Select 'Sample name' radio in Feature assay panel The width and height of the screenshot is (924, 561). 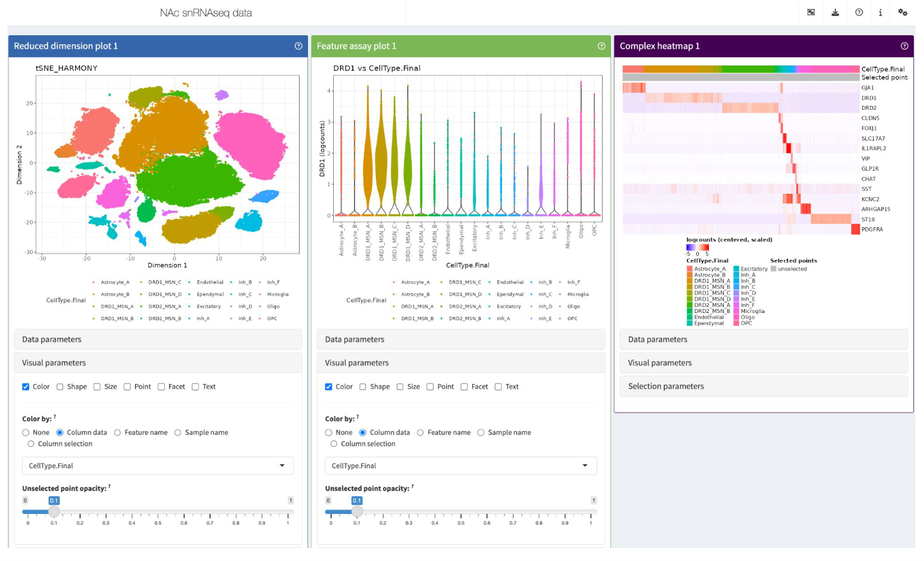(x=481, y=433)
